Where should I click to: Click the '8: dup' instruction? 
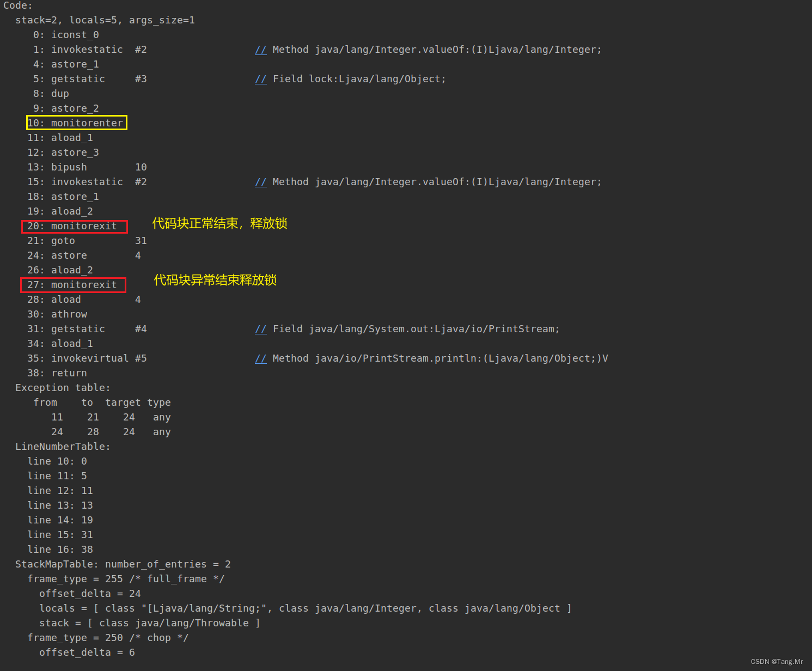click(x=51, y=94)
